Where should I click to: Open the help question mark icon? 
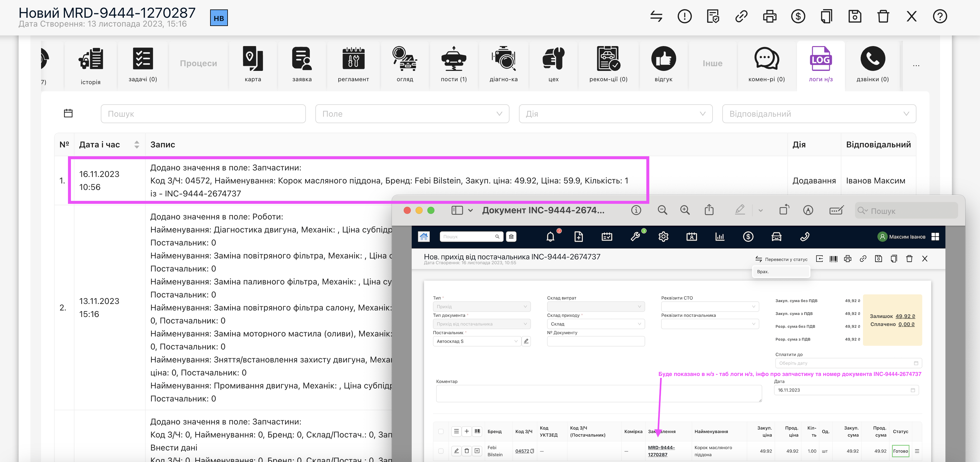click(940, 16)
